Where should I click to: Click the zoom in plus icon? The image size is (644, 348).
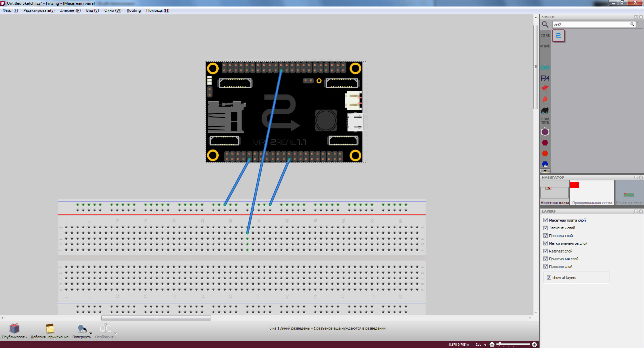(534, 345)
